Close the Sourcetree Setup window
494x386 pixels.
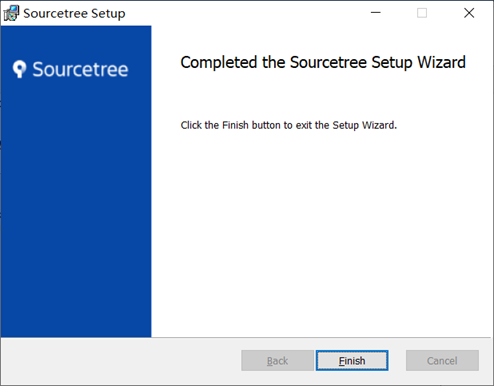coord(469,13)
